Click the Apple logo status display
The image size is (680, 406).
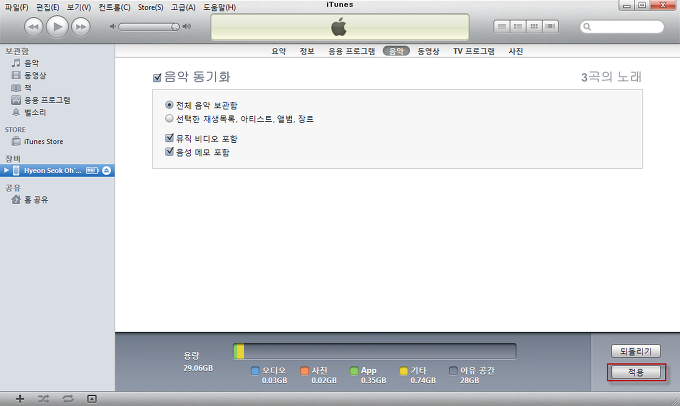340,27
